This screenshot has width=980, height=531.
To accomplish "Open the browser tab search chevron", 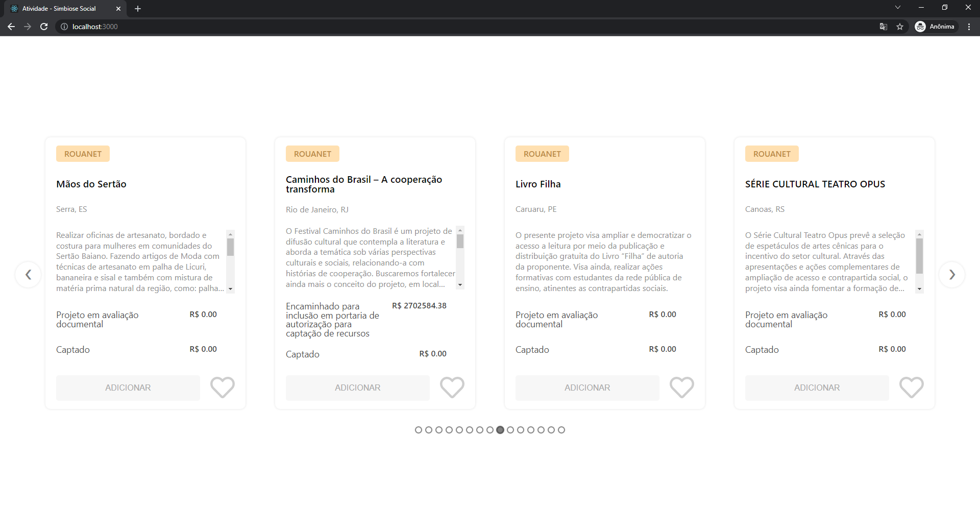I will coord(897,7).
